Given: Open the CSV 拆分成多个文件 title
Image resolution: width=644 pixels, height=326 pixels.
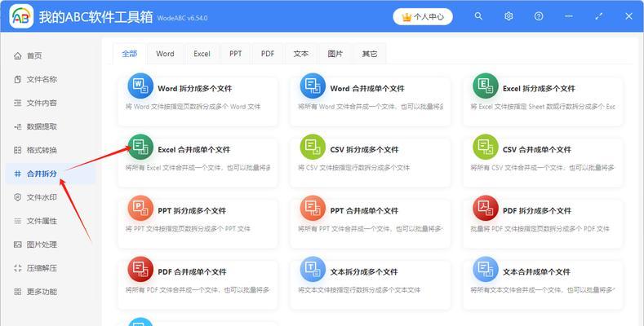Looking at the screenshot, I should tap(364, 150).
